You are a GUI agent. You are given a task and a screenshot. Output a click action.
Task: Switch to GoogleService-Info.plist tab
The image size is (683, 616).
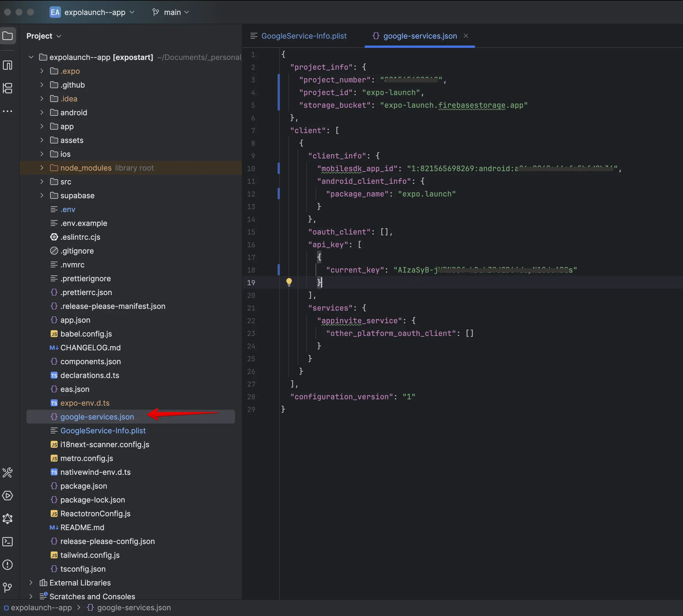298,36
